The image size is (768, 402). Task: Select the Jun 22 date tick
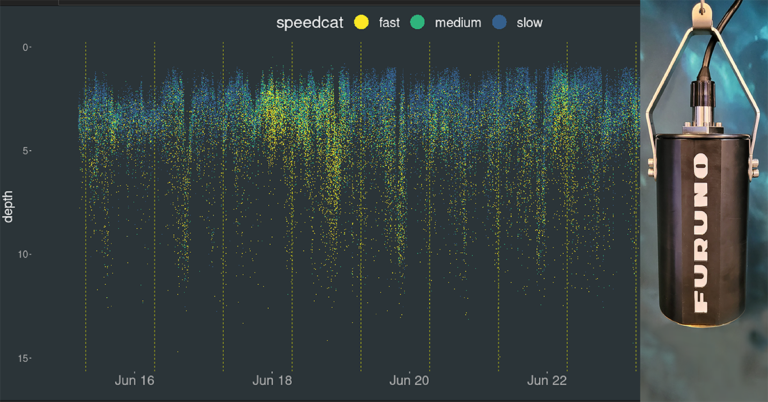(546, 381)
